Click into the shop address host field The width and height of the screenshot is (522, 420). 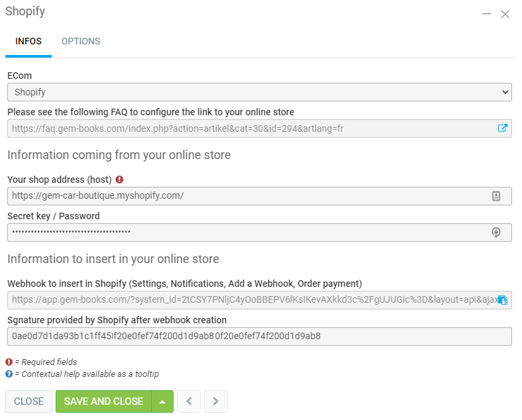tap(245, 196)
